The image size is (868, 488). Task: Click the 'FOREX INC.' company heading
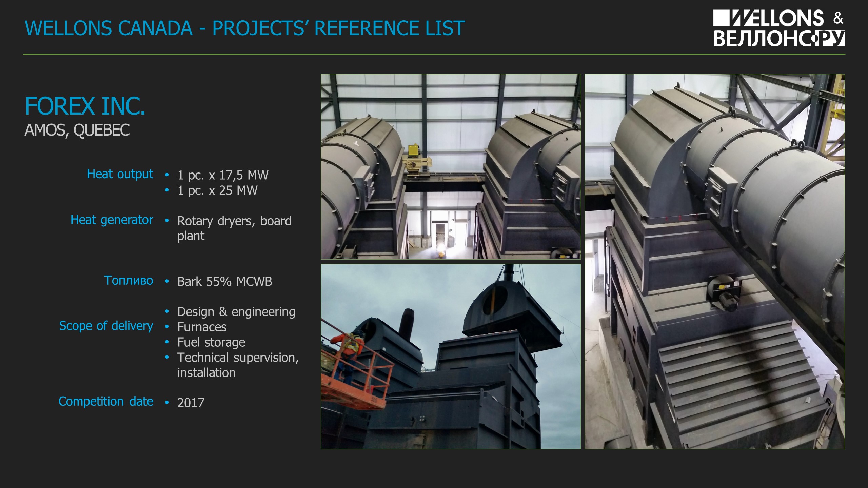pos(85,106)
